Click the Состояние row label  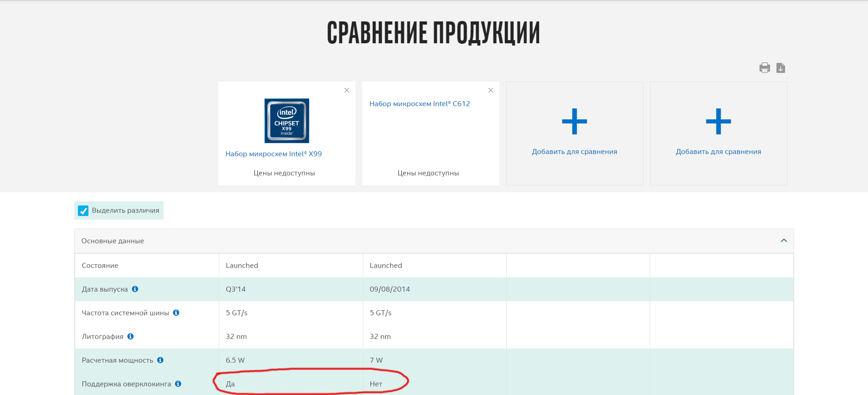[100, 266]
